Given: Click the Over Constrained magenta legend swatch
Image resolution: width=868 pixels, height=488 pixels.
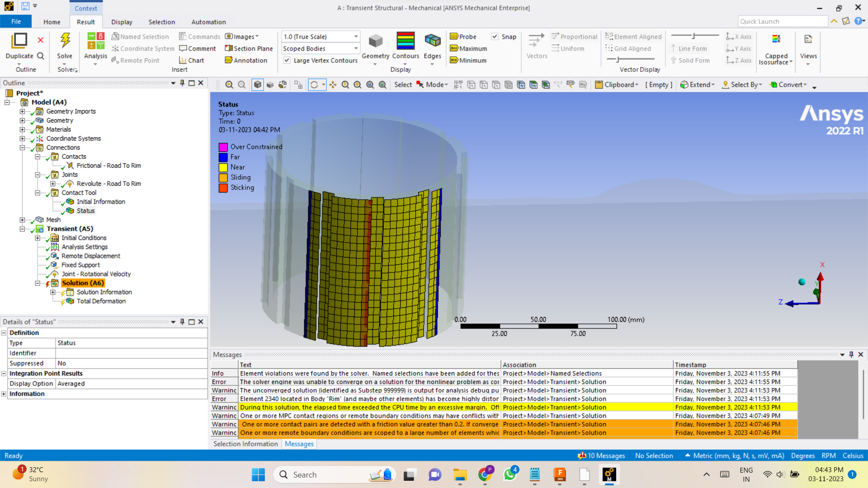Looking at the screenshot, I should [223, 147].
